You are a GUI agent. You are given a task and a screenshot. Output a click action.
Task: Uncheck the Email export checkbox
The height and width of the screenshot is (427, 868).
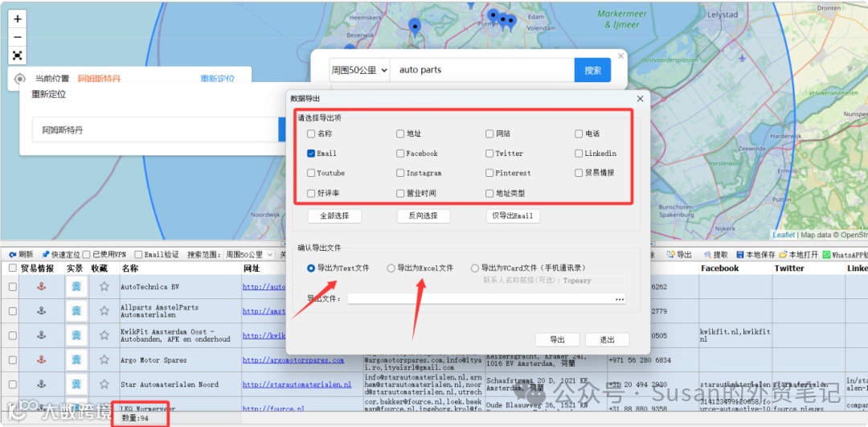[311, 154]
